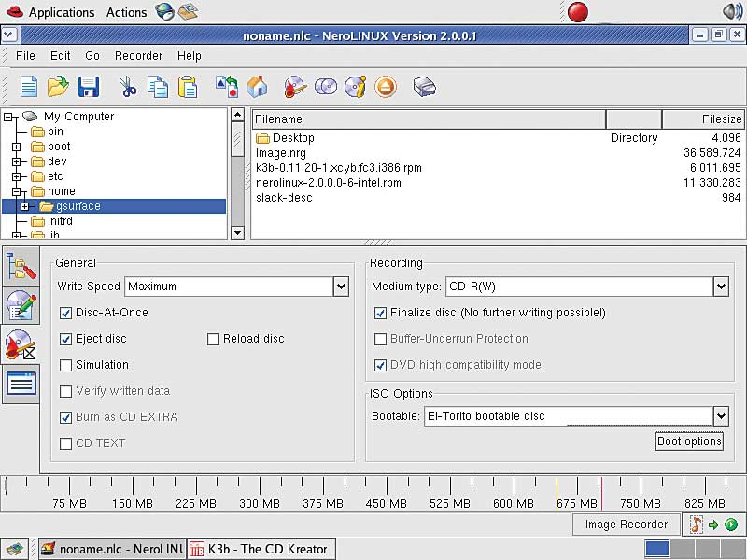Viewport: 747px width, 560px height.
Task: Open the Write Speed dropdown
Action: (341, 287)
